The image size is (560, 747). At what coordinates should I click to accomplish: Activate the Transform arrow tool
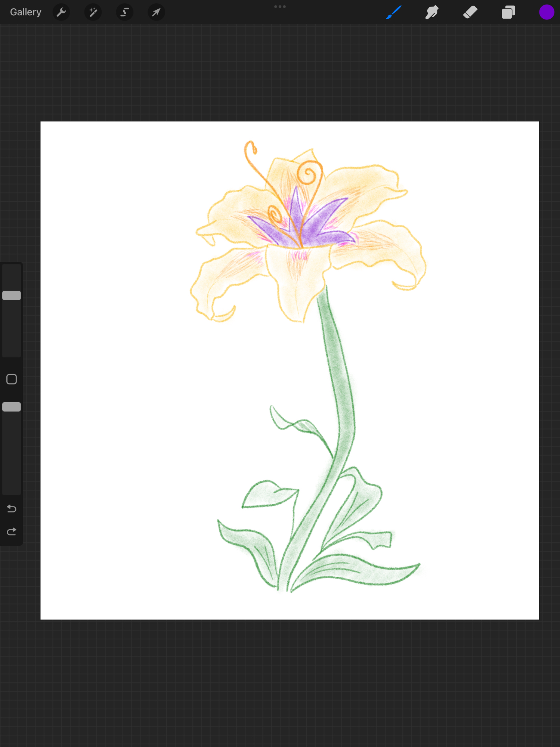[x=156, y=12]
